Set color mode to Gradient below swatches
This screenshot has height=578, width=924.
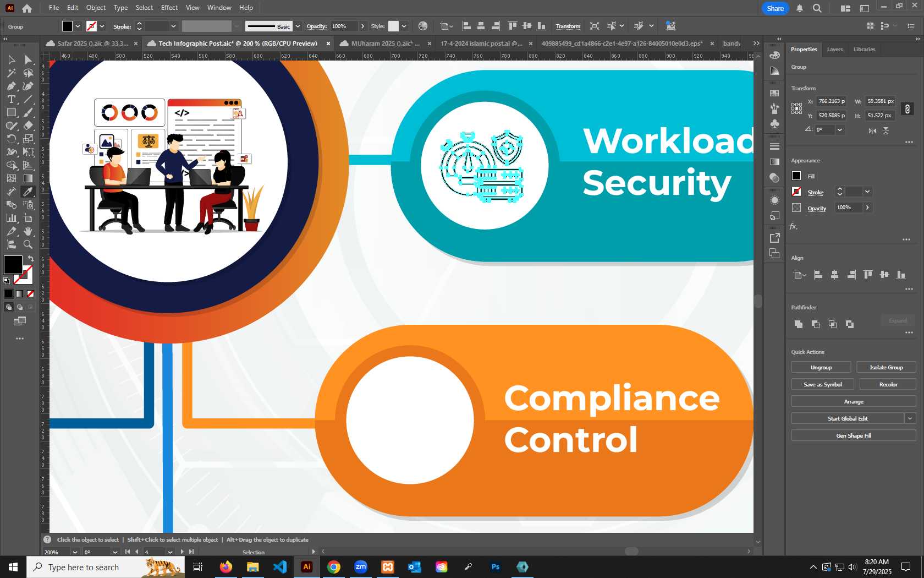20,293
